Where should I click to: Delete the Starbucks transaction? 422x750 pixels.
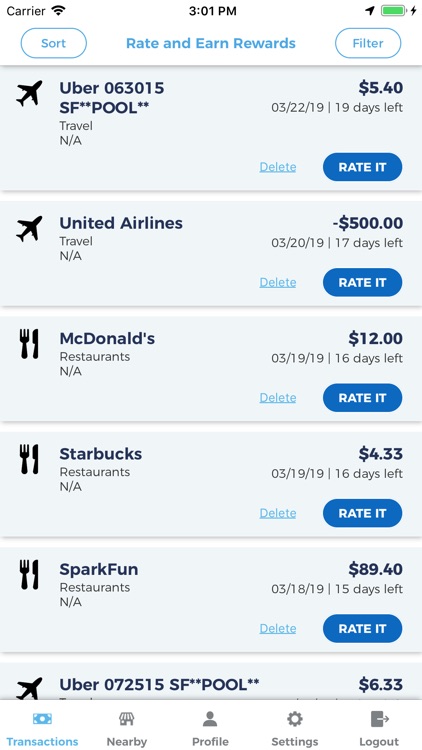[x=278, y=513]
